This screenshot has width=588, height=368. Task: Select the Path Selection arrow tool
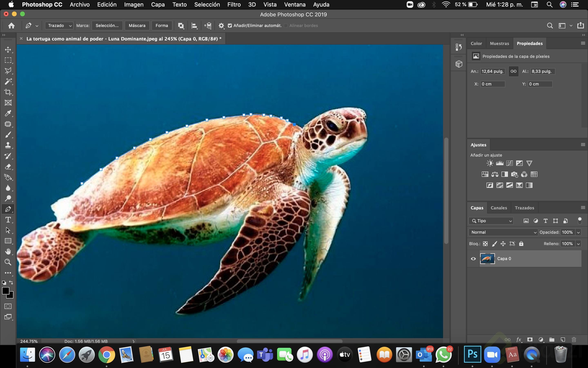[8, 230]
